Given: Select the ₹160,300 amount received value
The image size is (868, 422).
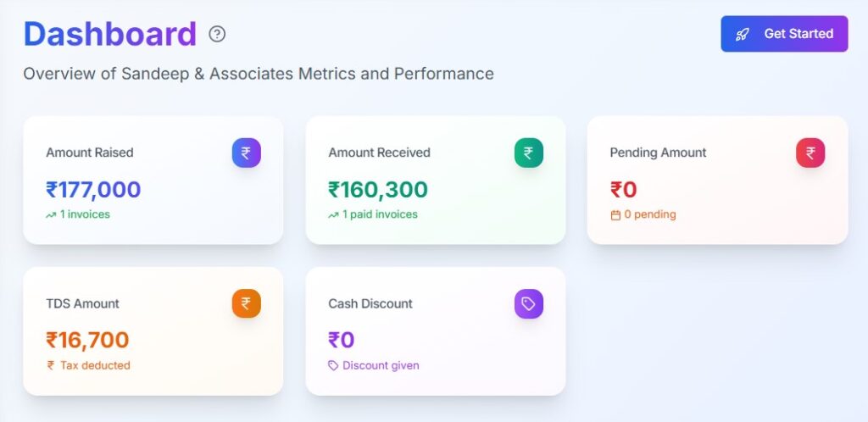Looking at the screenshot, I should tap(378, 190).
